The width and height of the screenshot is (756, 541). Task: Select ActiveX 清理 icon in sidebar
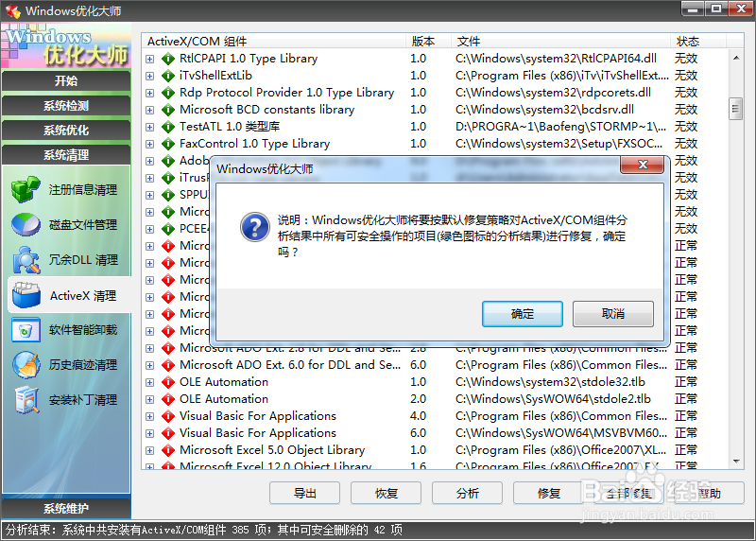pyautogui.click(x=26, y=295)
